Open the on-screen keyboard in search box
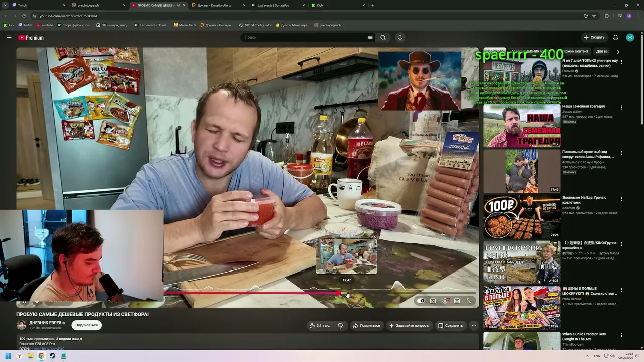This screenshot has width=644, height=362. 370,38
